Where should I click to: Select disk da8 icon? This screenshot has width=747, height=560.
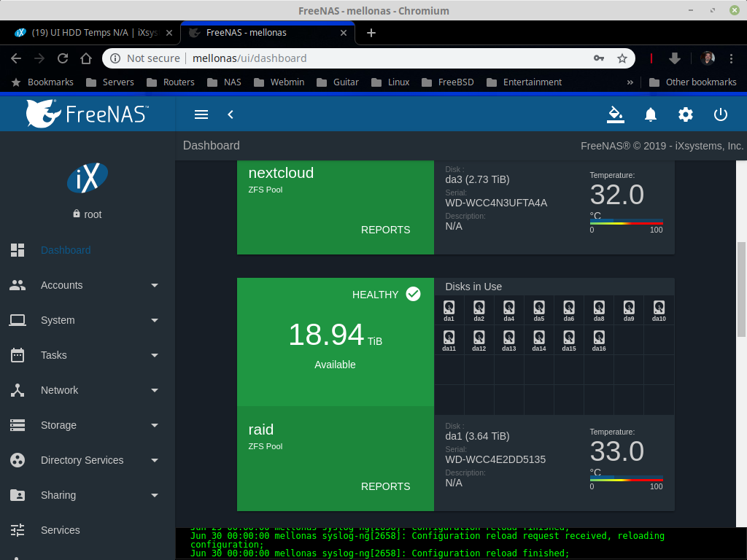click(599, 311)
